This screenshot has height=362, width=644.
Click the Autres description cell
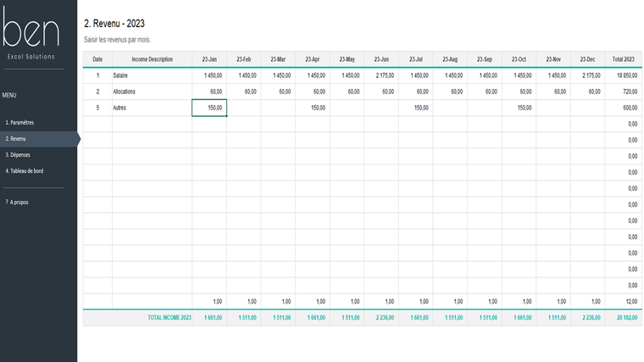click(152, 108)
